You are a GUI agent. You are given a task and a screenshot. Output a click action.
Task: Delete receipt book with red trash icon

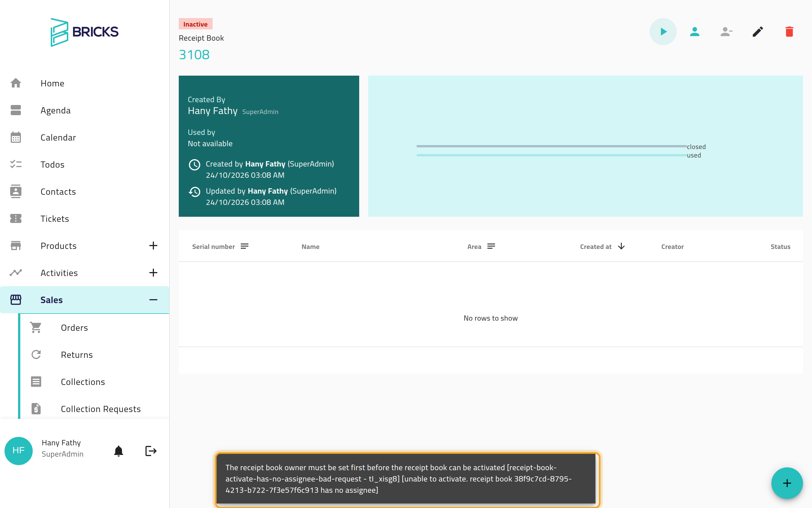789,32
